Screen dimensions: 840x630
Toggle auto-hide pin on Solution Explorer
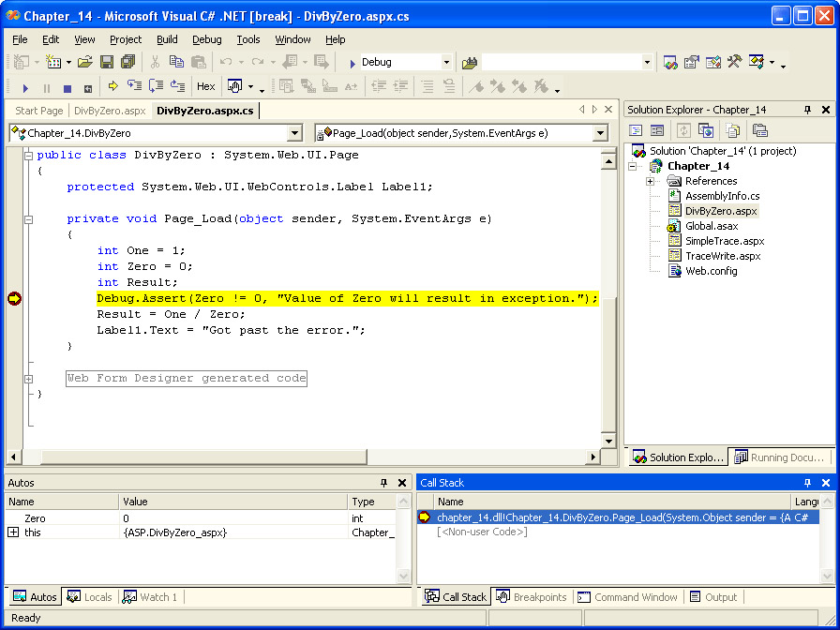(807, 110)
